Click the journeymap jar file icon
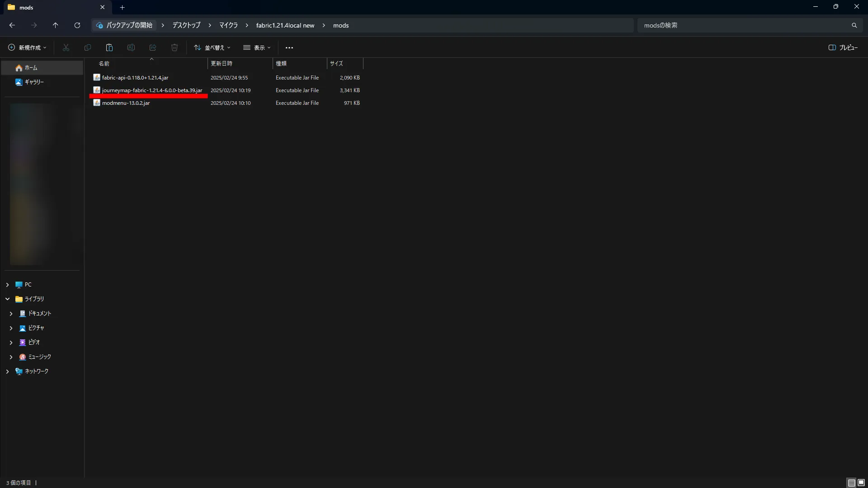Image resolution: width=868 pixels, height=488 pixels. pos(97,90)
